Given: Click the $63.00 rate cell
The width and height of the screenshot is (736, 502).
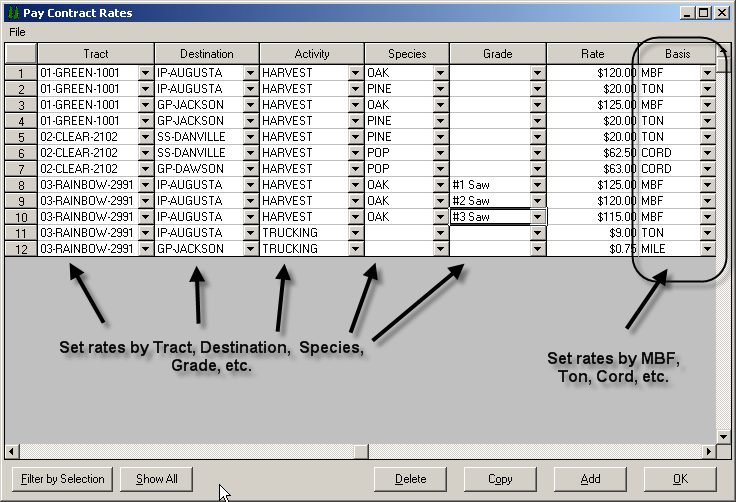Looking at the screenshot, I should pos(592,169).
